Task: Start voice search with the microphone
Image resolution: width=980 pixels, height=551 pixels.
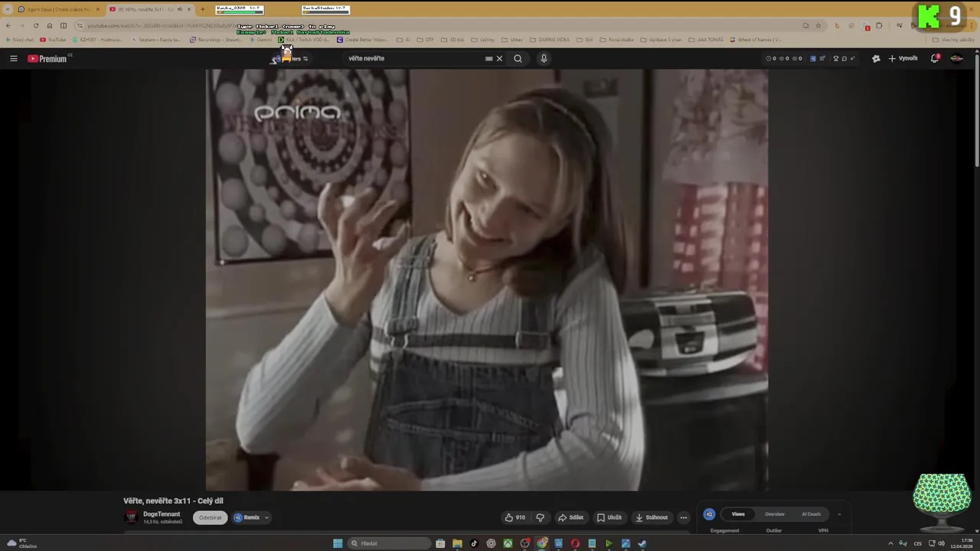Action: pos(544,58)
